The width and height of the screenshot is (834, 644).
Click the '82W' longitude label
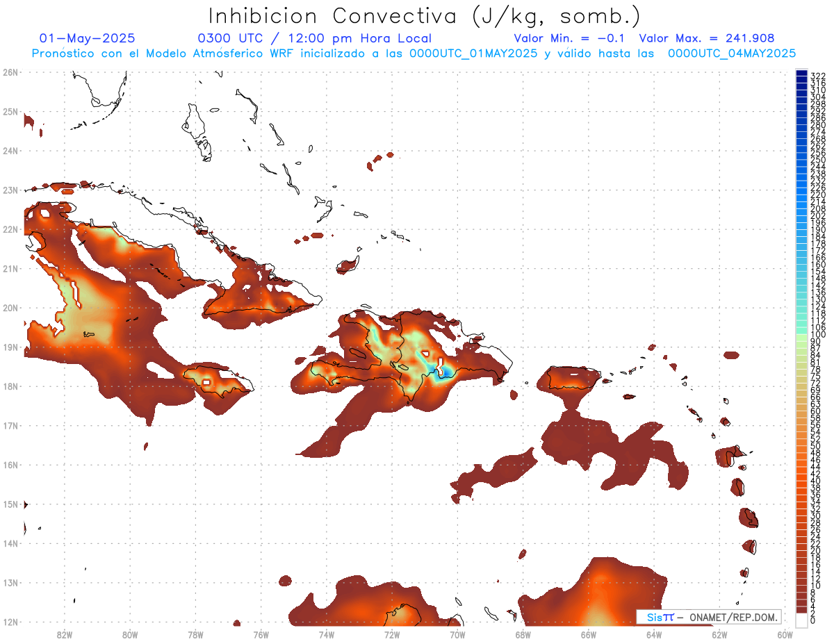[64, 634]
